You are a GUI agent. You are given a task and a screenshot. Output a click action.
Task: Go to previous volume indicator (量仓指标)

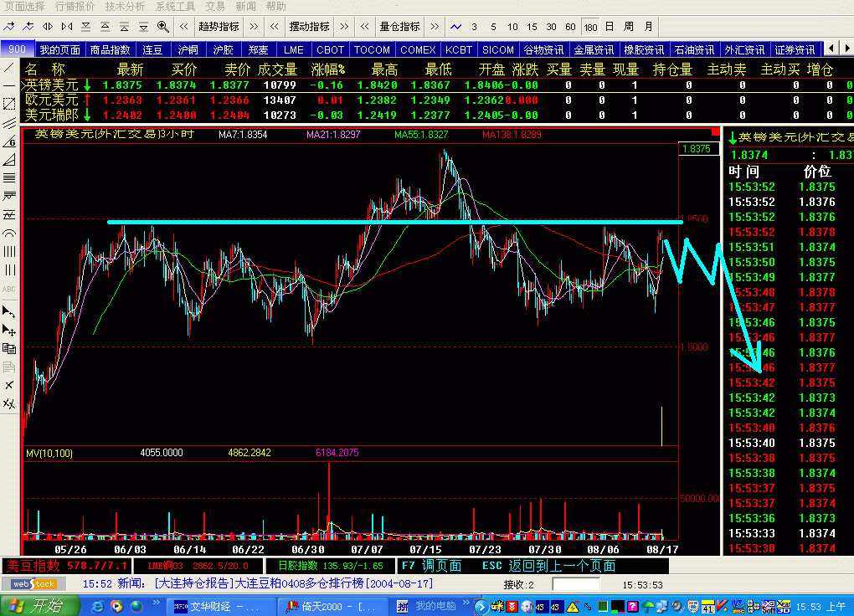[365, 26]
